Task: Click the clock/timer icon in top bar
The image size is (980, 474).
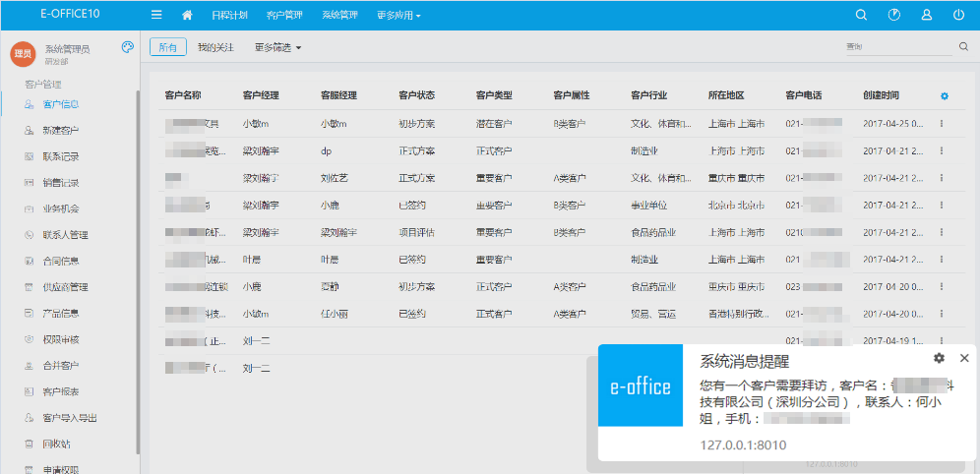Action: (x=894, y=15)
